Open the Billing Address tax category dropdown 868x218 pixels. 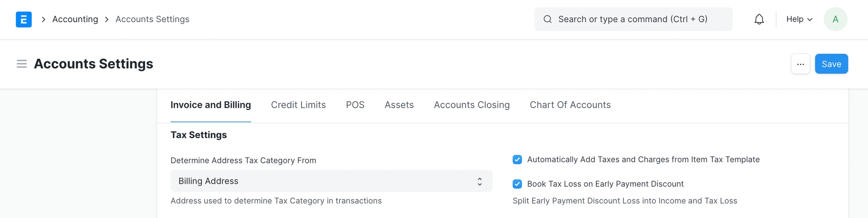click(x=331, y=181)
